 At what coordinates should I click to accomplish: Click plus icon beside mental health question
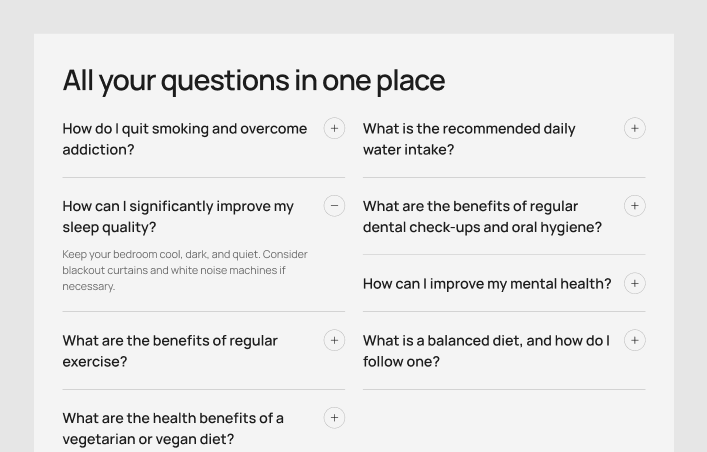coord(634,283)
